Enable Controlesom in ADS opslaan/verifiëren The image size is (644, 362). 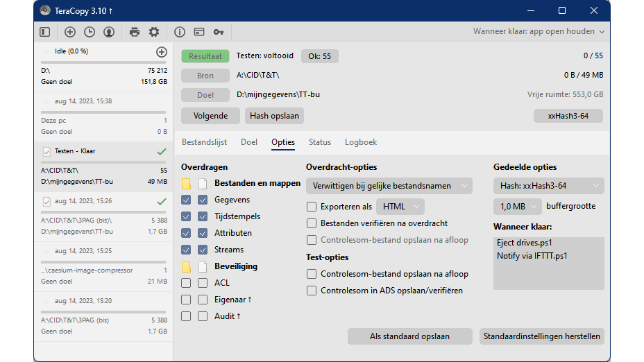(x=312, y=291)
